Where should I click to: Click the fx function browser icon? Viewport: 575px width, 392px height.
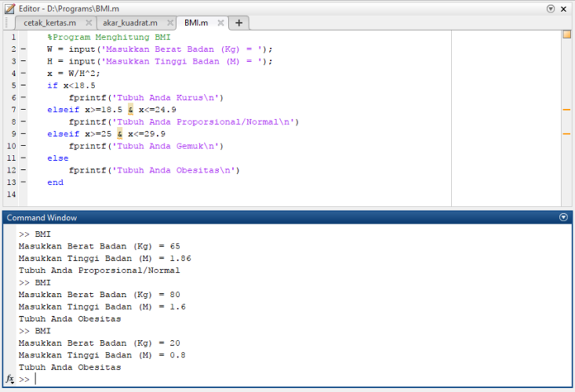(x=10, y=379)
